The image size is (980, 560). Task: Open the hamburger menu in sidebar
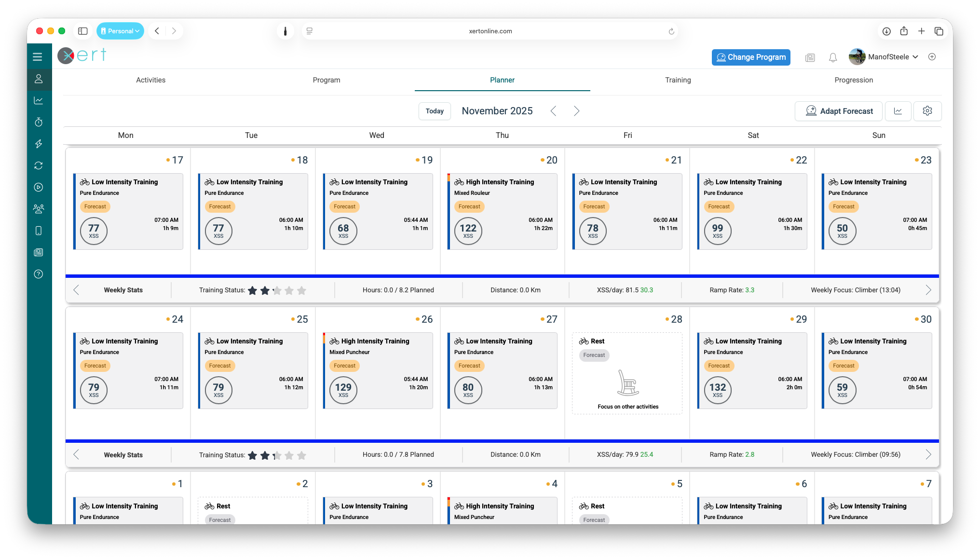(38, 57)
